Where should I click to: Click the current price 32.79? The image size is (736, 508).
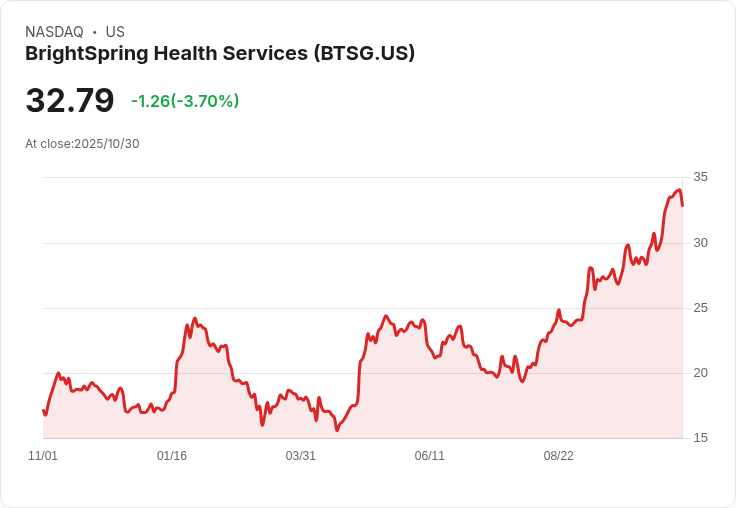point(70,101)
